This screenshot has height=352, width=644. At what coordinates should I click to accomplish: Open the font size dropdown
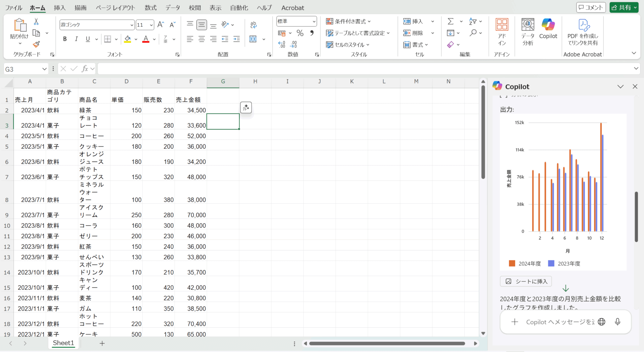151,25
